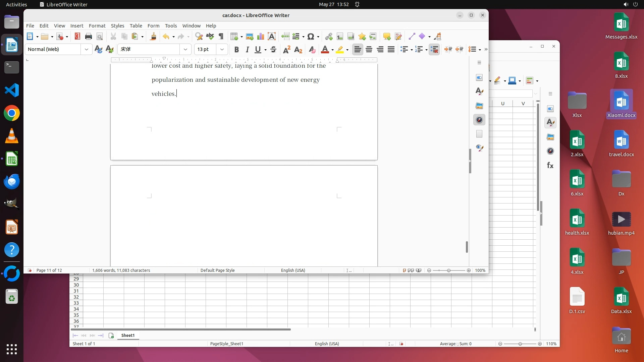Toggle Italic formatting button
The width and height of the screenshot is (644, 362).
click(247, 50)
